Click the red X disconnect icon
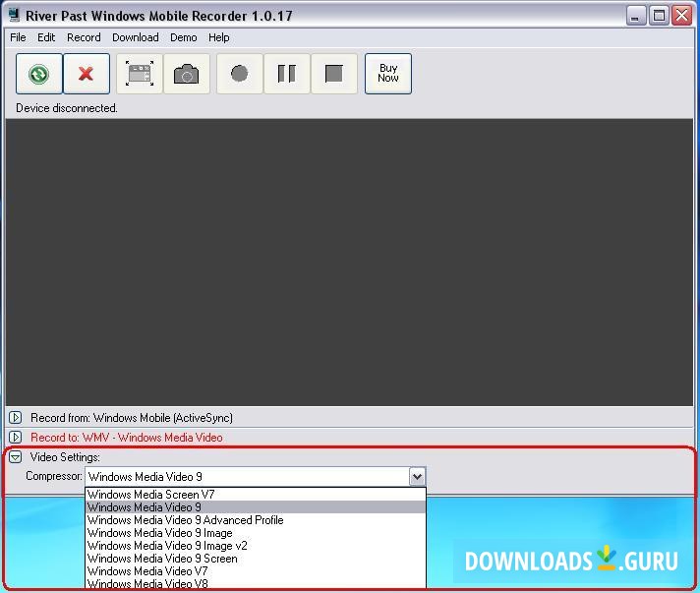700x593 pixels. point(87,74)
